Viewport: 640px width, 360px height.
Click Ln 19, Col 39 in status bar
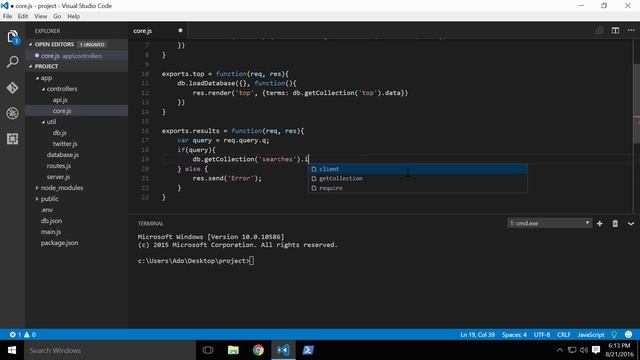click(x=477, y=334)
